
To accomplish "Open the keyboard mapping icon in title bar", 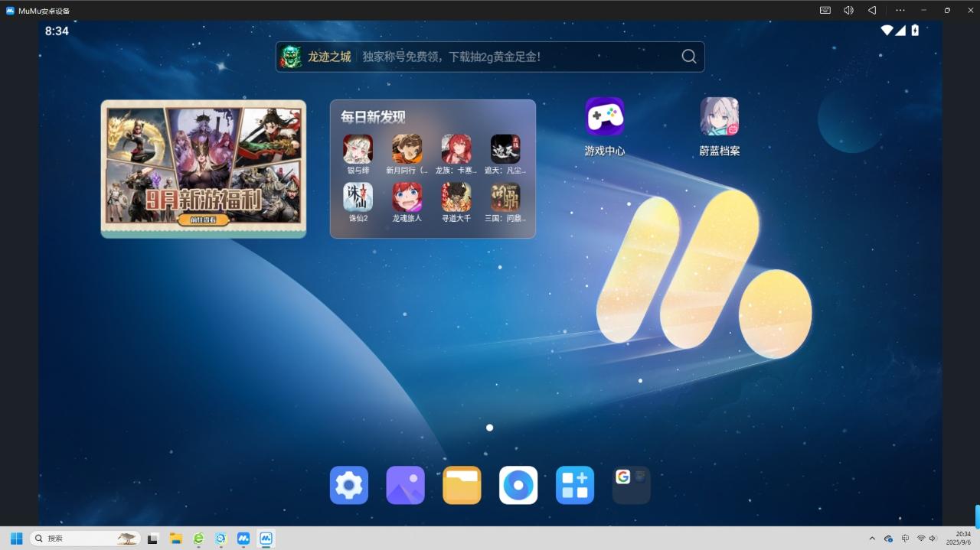I will click(825, 10).
